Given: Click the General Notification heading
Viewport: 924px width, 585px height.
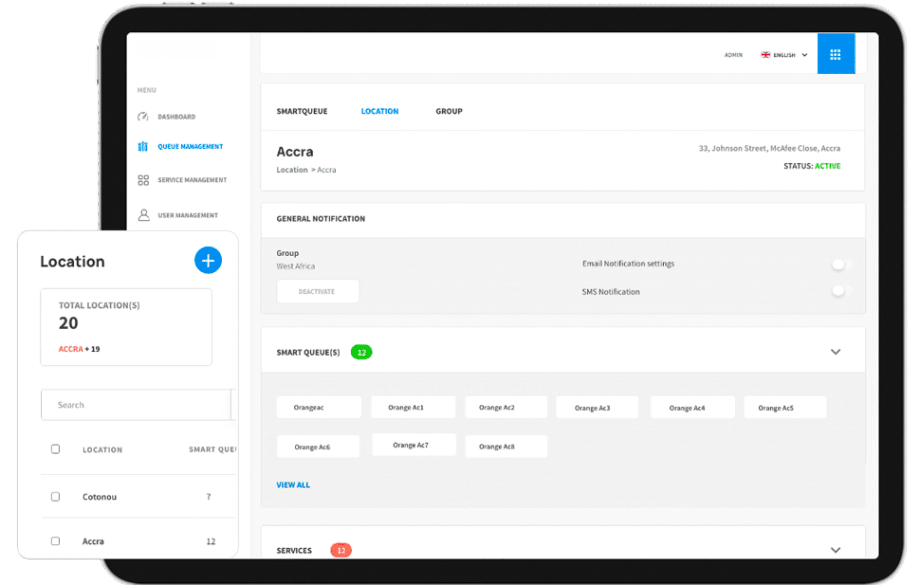Looking at the screenshot, I should pyautogui.click(x=321, y=219).
